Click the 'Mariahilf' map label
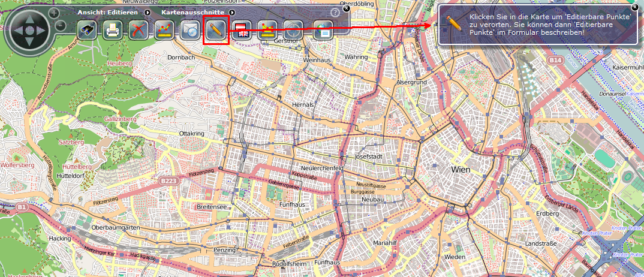Screen dimensions: 644x277 coord(384,243)
